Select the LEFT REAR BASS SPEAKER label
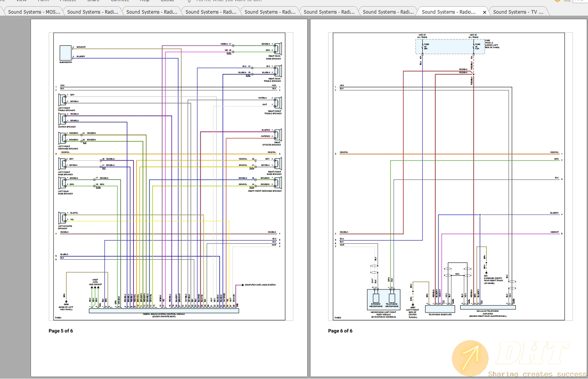Viewport: 588px width, 379px height. pyautogui.click(x=65, y=192)
